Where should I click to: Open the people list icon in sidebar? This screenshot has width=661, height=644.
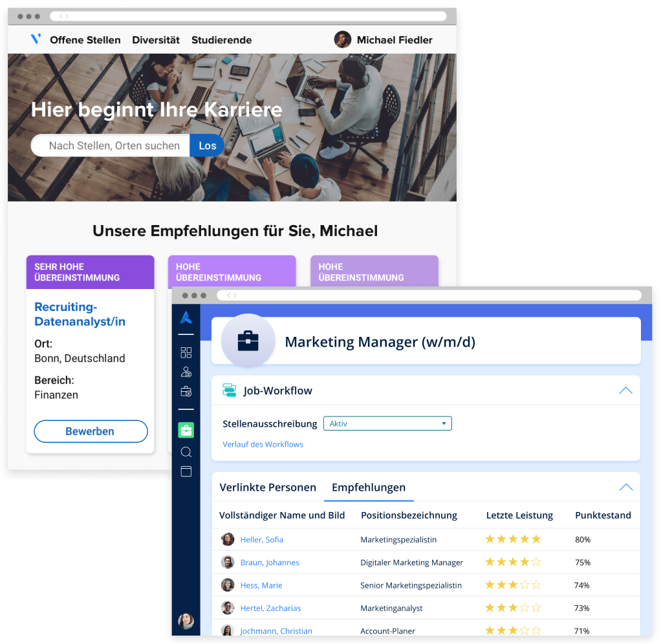(186, 372)
